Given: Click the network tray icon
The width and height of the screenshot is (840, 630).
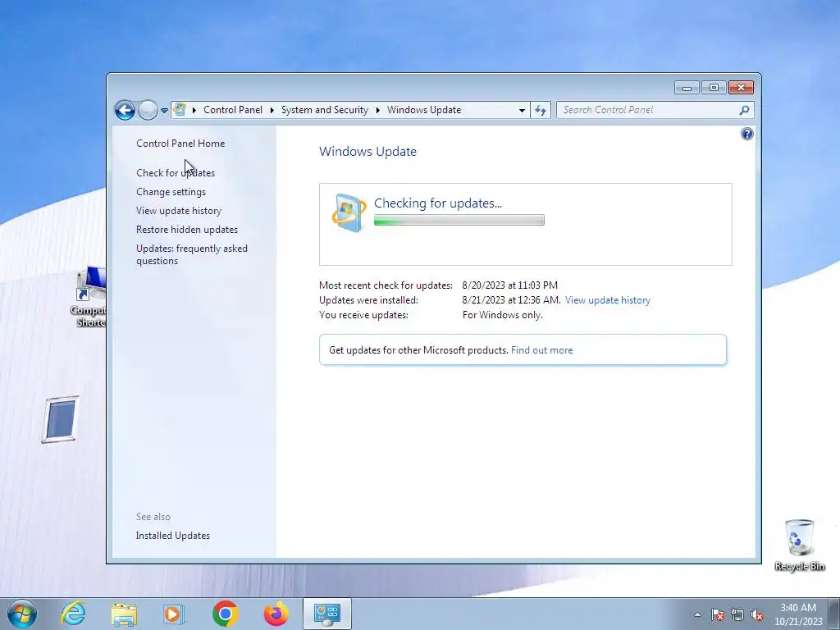Looking at the screenshot, I should pos(737,615).
